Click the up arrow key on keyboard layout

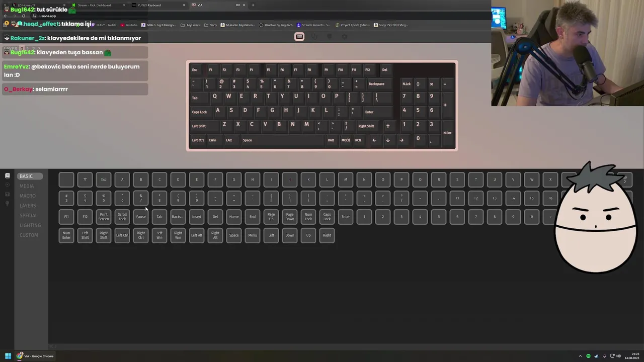click(387, 126)
